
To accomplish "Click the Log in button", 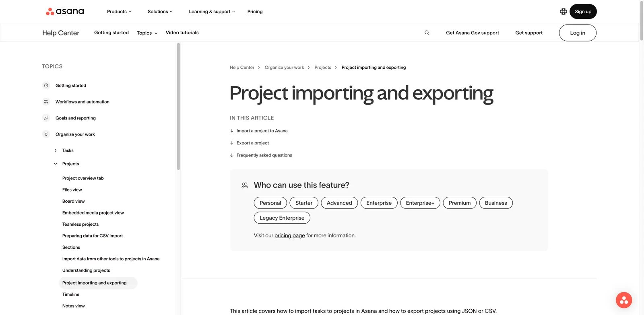I will tap(578, 33).
